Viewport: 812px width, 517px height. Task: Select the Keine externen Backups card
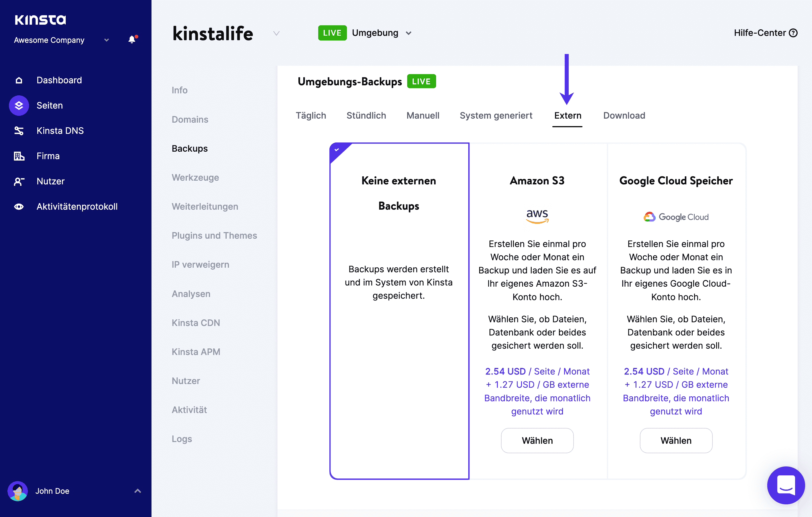[399, 304]
